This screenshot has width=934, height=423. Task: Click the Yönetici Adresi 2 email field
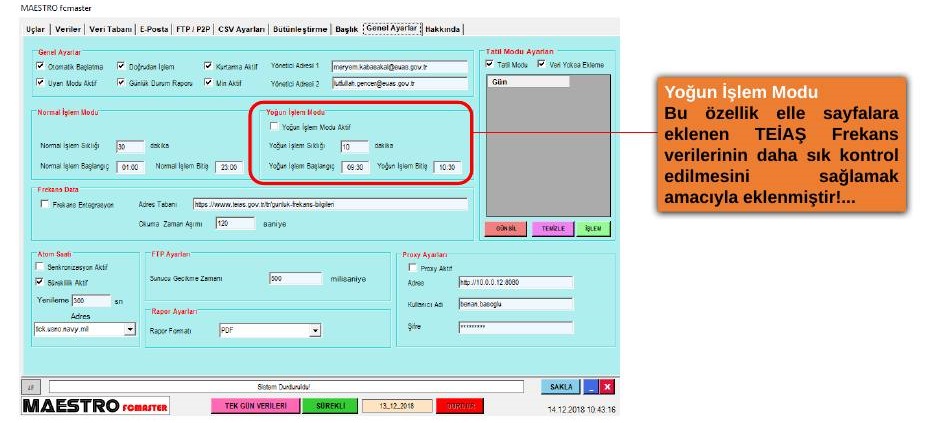point(400,83)
